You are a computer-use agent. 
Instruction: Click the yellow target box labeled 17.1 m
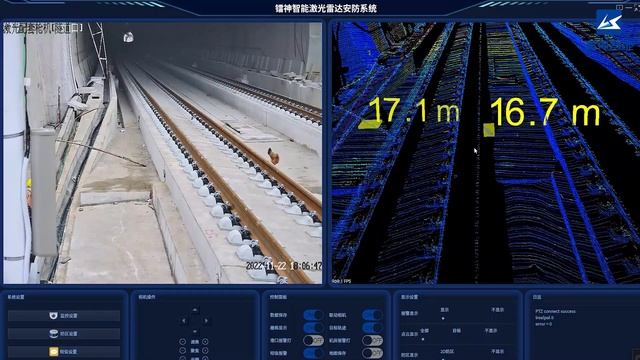[369, 124]
